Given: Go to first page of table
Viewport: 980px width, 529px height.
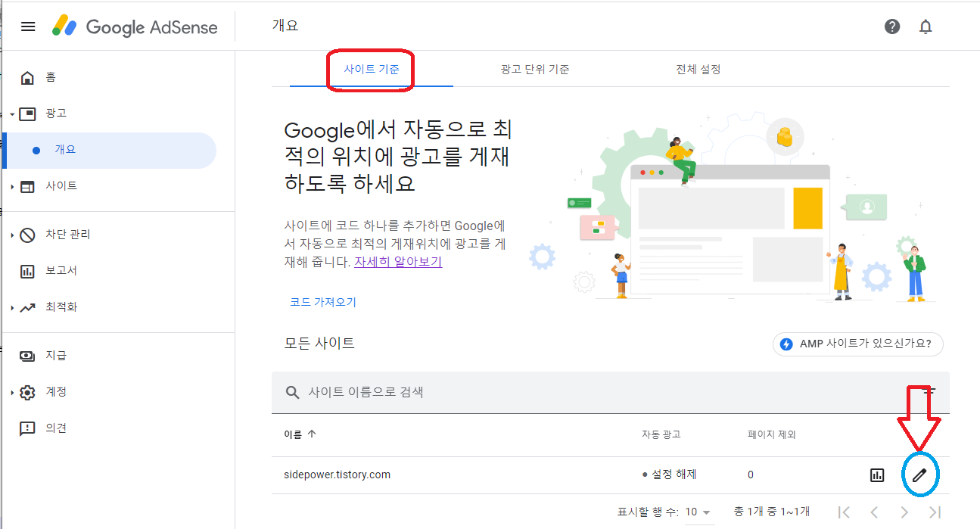Looking at the screenshot, I should 845,512.
